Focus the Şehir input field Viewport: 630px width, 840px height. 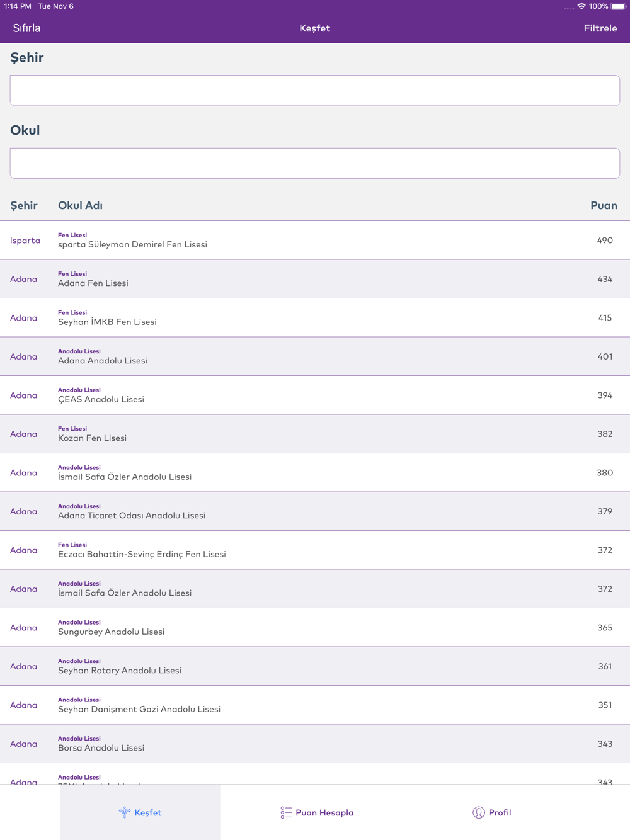[x=315, y=91]
